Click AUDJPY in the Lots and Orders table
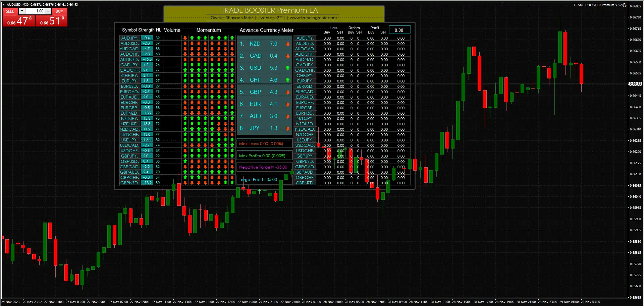This screenshot has width=644, height=306. click(305, 38)
